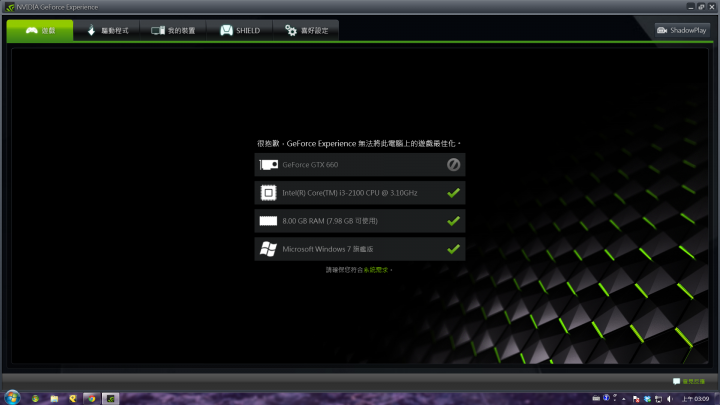Close the GeForce Experience window
Image resolution: width=720 pixels, height=405 pixels.
point(712,7)
